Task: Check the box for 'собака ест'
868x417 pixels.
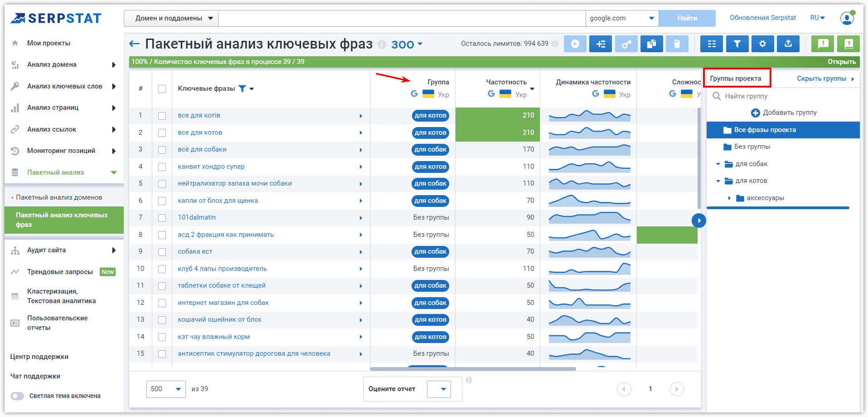Action: tap(162, 252)
